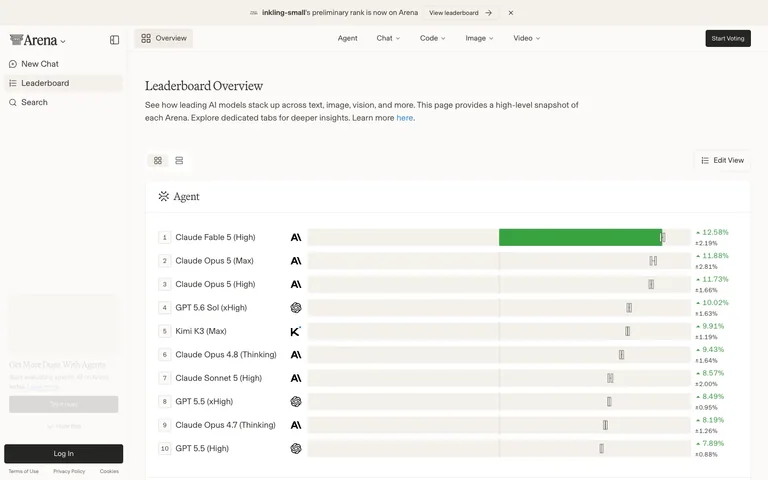Select the Overview tab
The height and width of the screenshot is (480, 768).
(164, 38)
